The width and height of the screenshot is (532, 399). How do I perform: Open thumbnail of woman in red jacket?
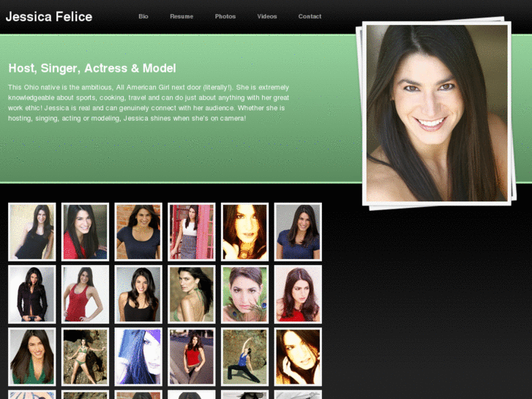point(85,232)
